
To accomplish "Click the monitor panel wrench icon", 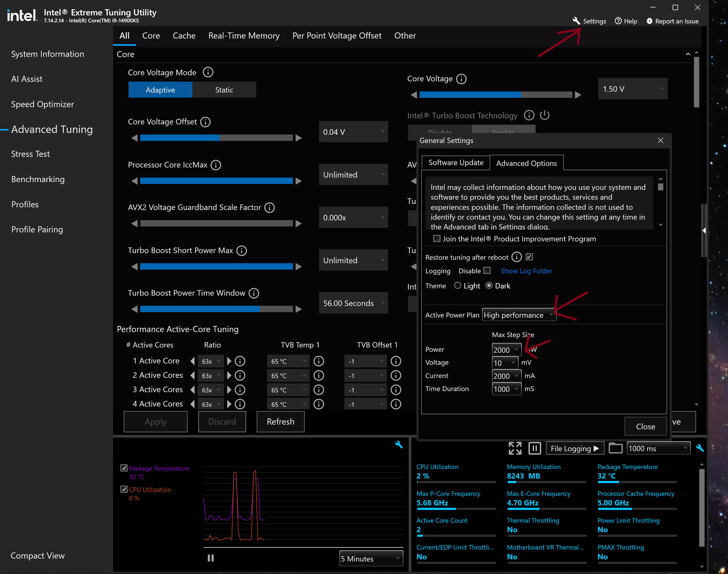I will (x=700, y=448).
